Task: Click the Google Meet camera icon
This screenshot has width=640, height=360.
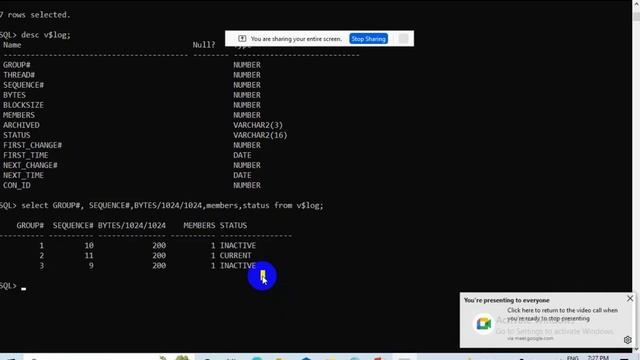Action: click(484, 324)
